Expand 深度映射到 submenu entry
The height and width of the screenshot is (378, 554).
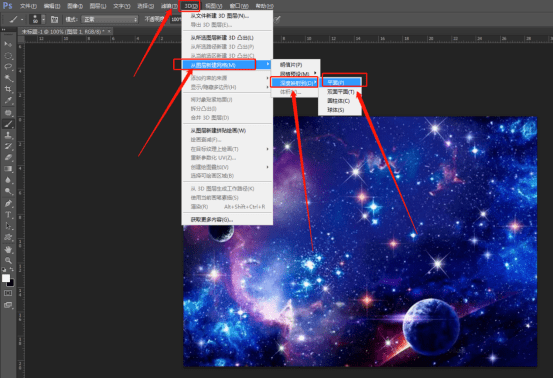click(295, 83)
